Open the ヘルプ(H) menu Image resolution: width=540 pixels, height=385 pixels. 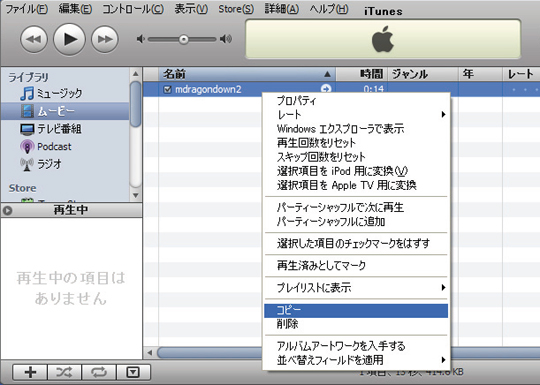point(329,9)
